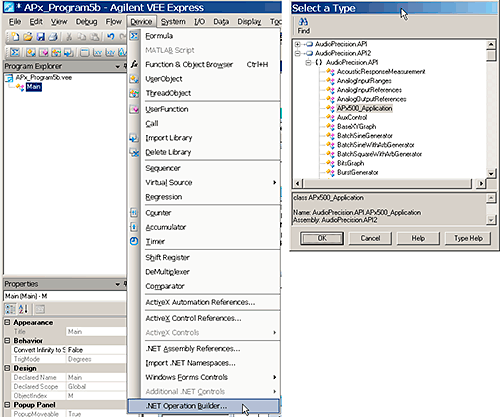
Task: Expand the AudioPrecision.API assembly node
Action: click(298, 44)
